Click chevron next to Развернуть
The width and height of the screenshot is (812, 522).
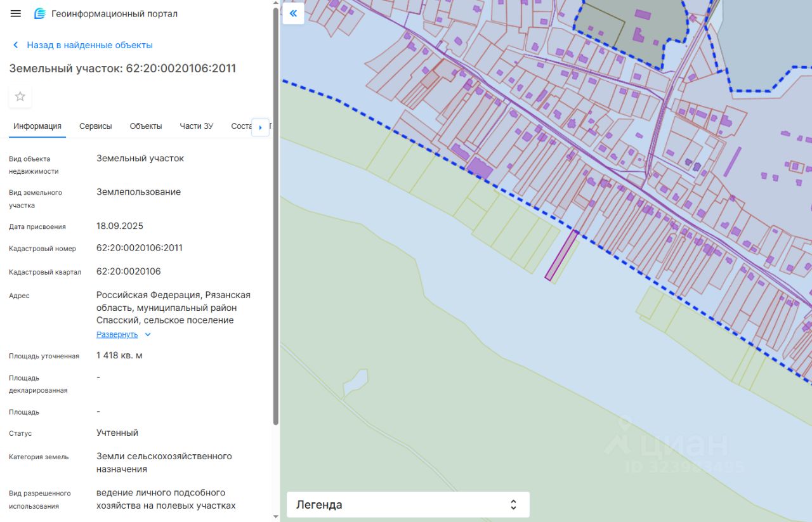coord(148,335)
